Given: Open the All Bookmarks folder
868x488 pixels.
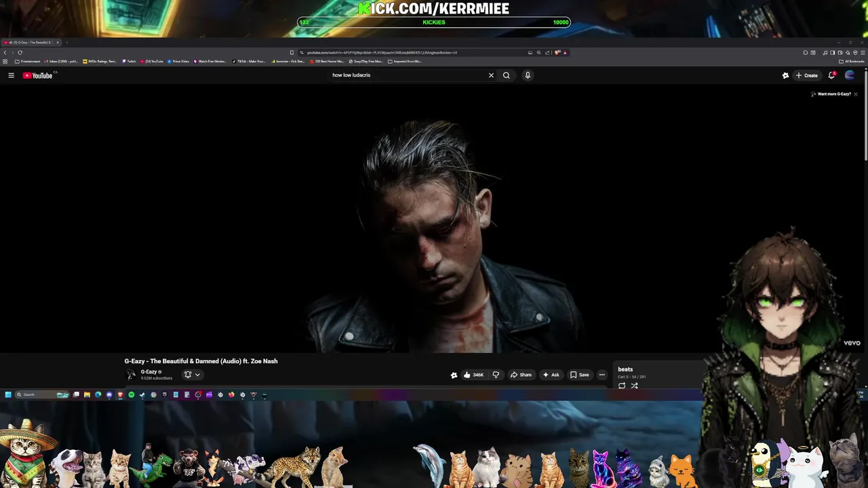Looking at the screenshot, I should click(x=852, y=61).
